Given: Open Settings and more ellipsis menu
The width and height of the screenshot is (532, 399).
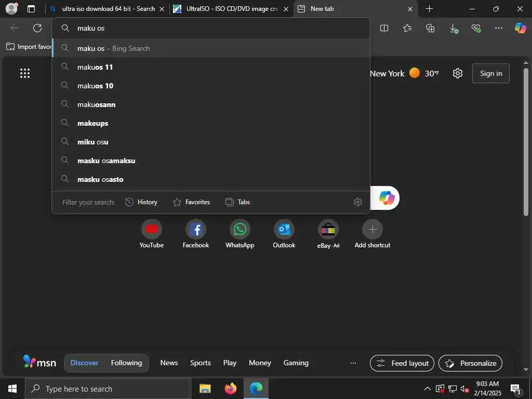Looking at the screenshot, I should [498, 28].
